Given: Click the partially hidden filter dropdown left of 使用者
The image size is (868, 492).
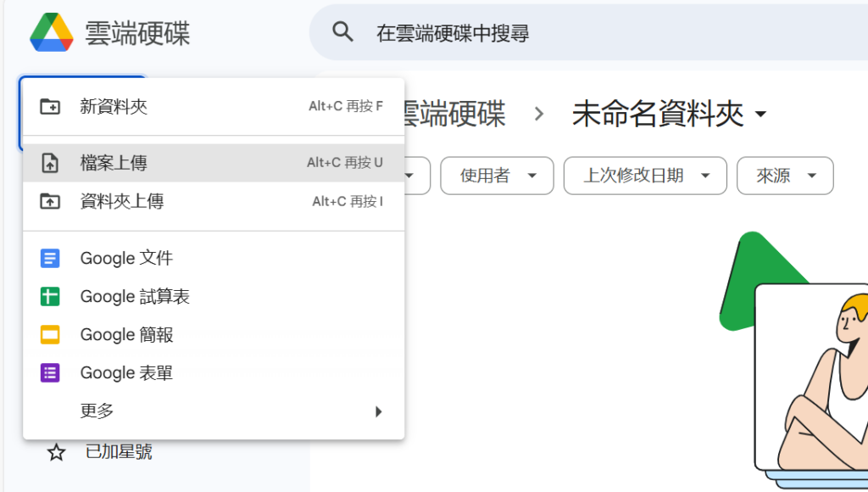Looking at the screenshot, I should tap(417, 176).
